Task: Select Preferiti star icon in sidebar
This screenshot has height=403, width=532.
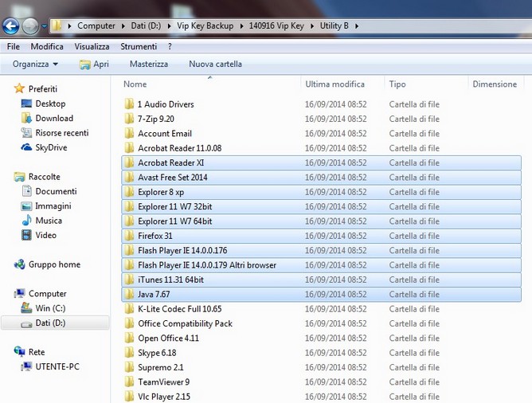Action: (19, 88)
